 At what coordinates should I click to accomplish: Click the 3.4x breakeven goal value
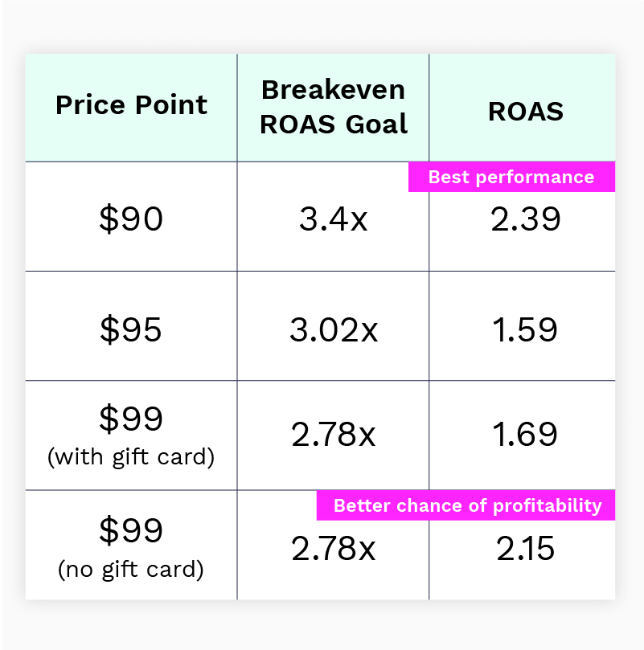333,219
